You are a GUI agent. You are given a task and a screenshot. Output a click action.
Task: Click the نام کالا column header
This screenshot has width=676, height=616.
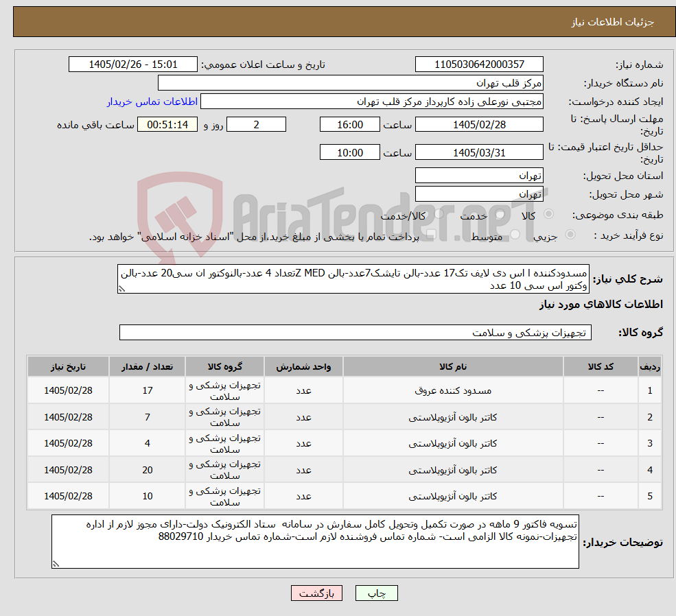(453, 366)
